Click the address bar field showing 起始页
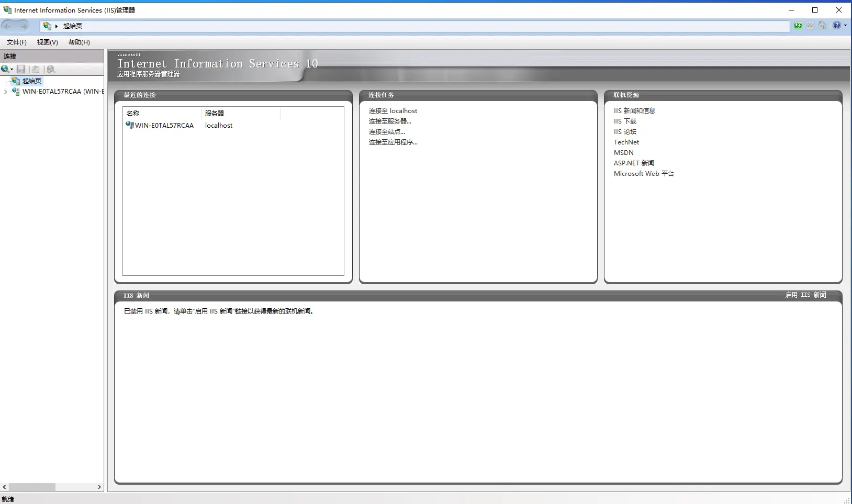The image size is (852, 504). tap(414, 26)
